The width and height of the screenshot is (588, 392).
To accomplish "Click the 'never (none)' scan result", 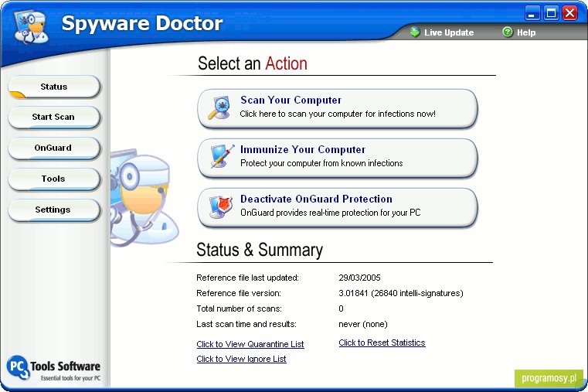I will pyautogui.click(x=363, y=324).
